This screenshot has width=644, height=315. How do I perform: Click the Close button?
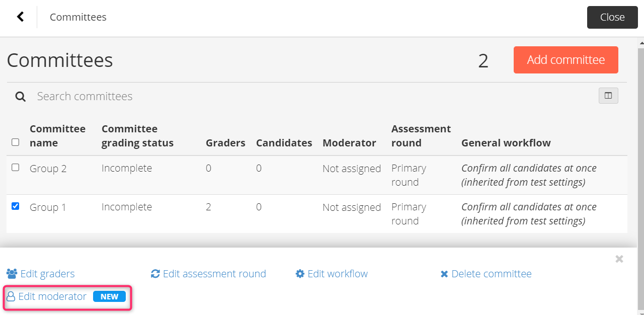click(612, 17)
